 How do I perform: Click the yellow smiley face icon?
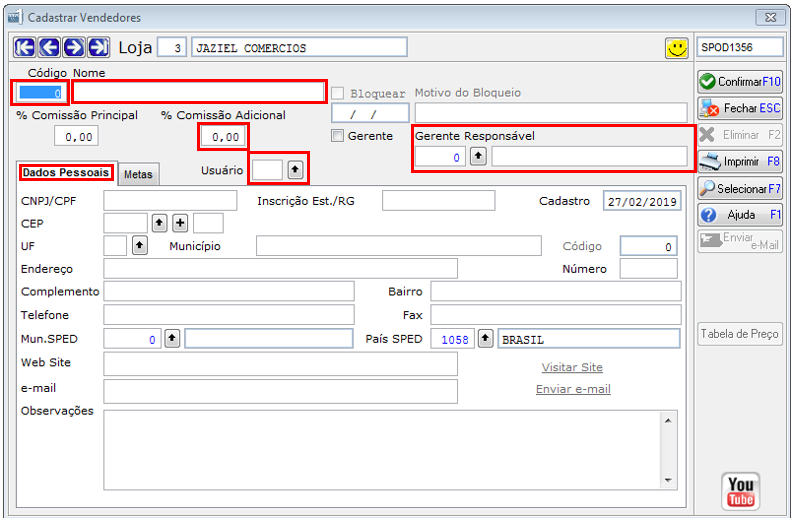tap(676, 49)
